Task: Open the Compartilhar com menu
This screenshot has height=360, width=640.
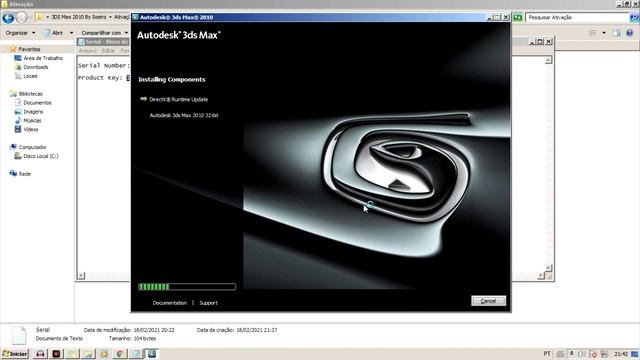Action: click(104, 33)
